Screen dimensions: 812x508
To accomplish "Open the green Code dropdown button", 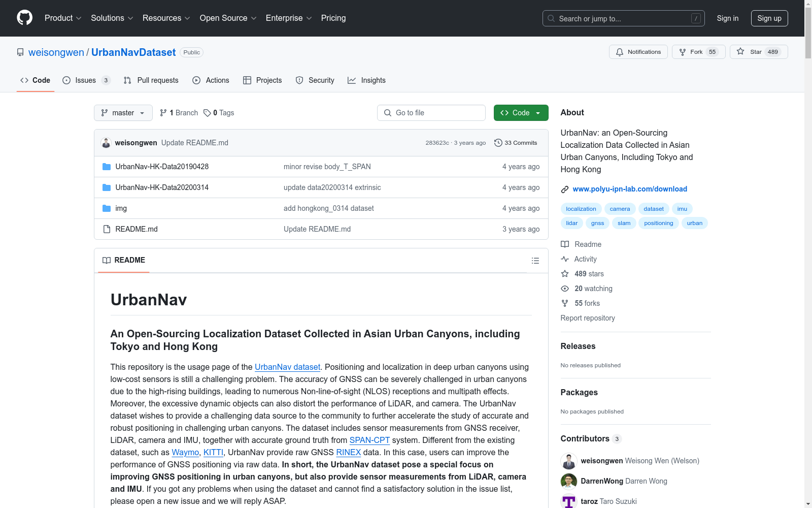I will click(521, 113).
